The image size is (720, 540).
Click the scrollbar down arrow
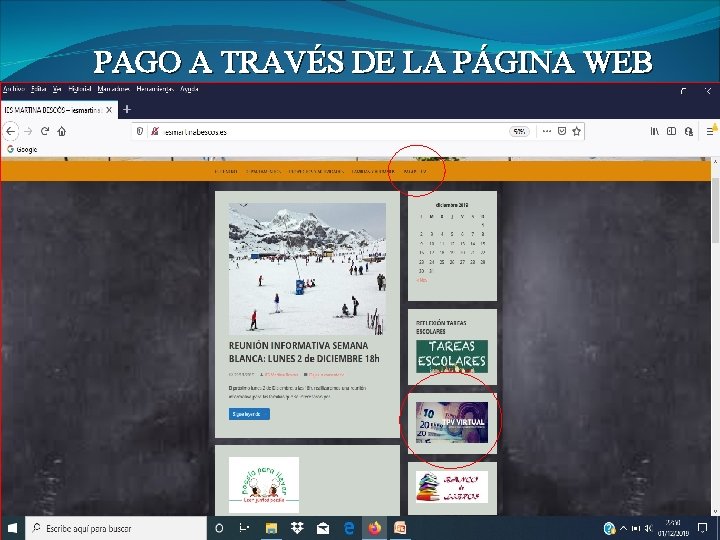point(715,511)
